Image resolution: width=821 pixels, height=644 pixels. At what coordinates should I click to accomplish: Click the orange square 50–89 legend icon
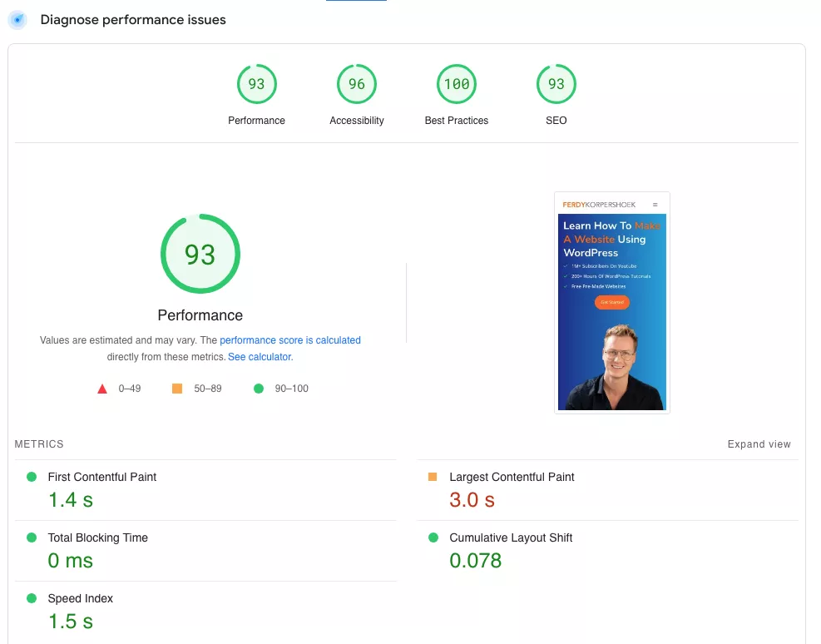(x=176, y=388)
